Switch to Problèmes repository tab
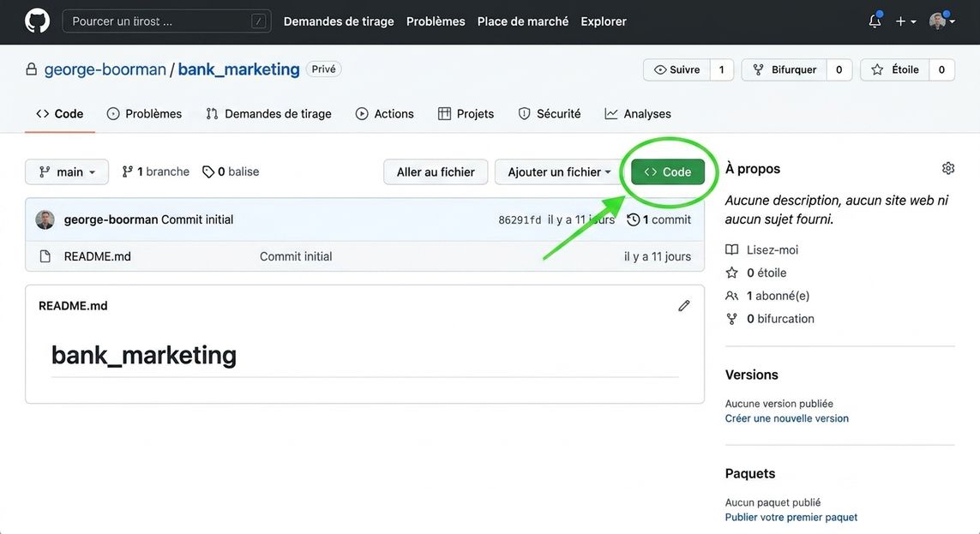This screenshot has height=534, width=980. tap(144, 114)
